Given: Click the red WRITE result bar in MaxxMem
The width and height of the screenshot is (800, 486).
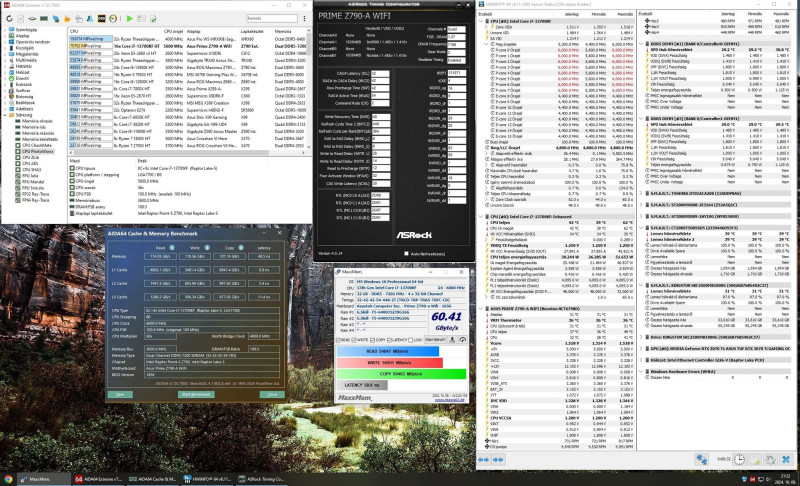Looking at the screenshot, I should tap(390, 363).
